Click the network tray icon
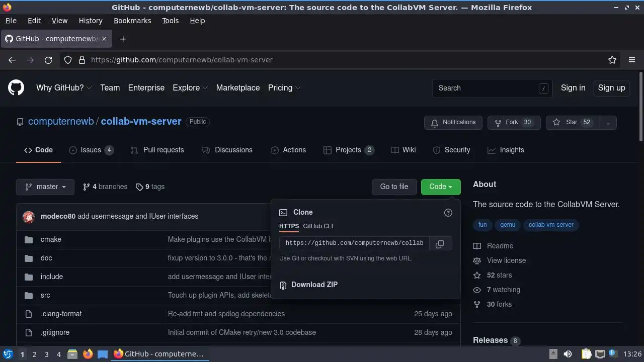Viewport: 644px width, 362px height. pos(600,354)
